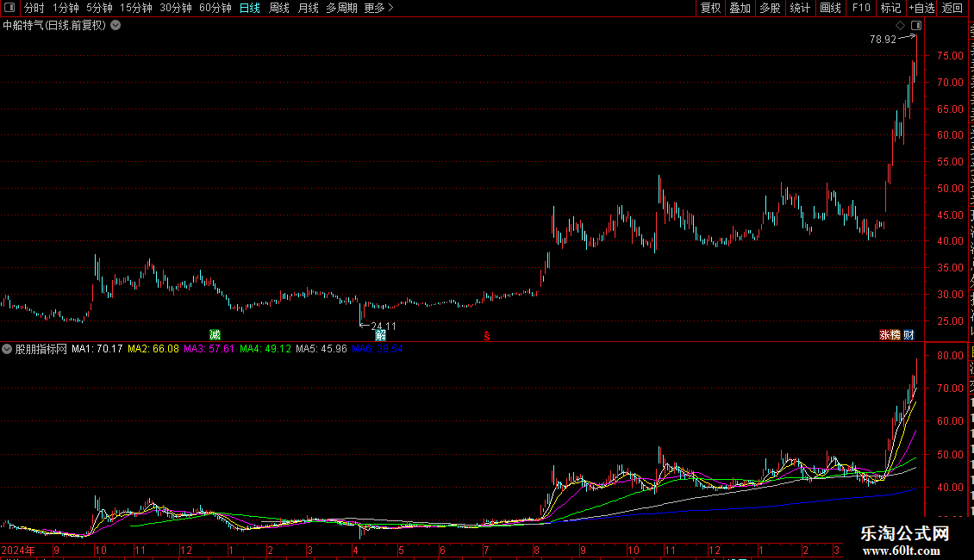This screenshot has height=560, width=974.
Task: Expand the 中船特气 title dropdown arrow
Action: pos(116,26)
